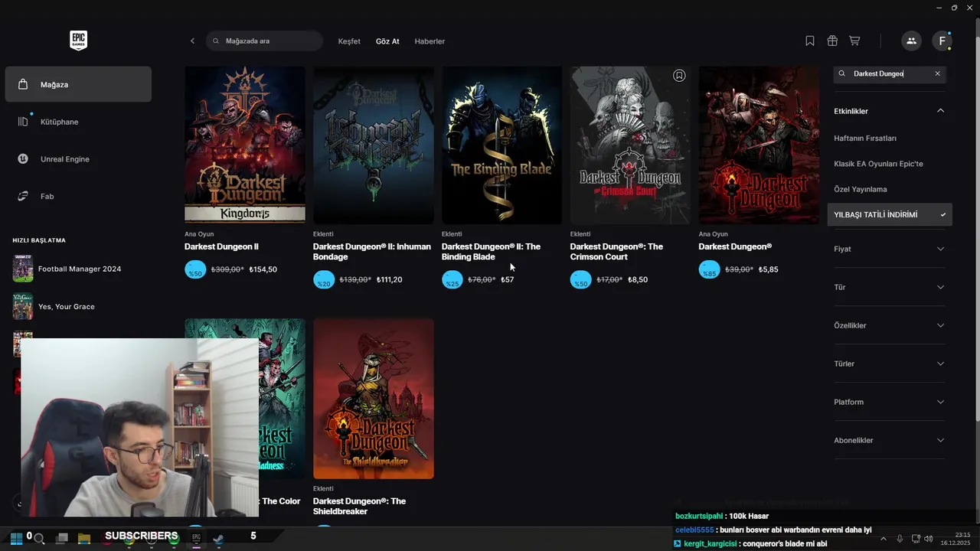The width and height of the screenshot is (980, 551).
Task: Launch Yes, Your Grace quick icon
Action: click(23, 306)
